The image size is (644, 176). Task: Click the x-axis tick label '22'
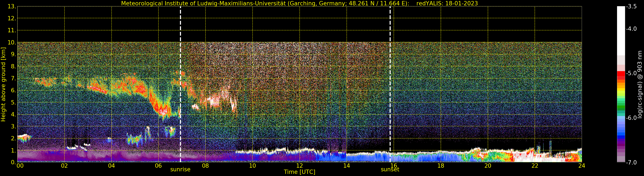pos(535,166)
